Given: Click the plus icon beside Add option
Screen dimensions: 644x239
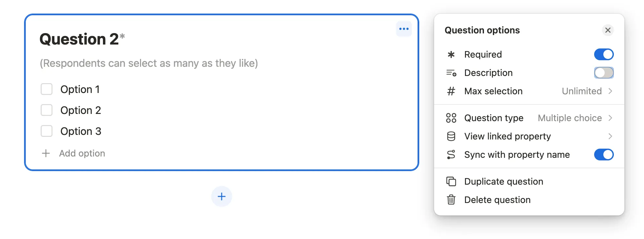Looking at the screenshot, I should 46,153.
